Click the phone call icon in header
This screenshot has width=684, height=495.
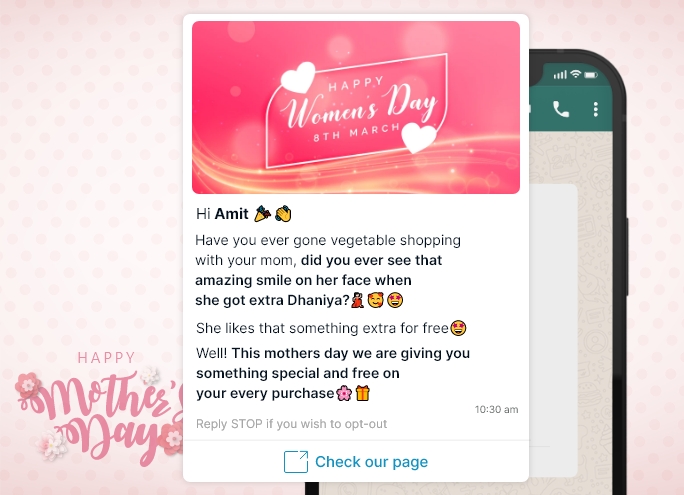(561, 109)
